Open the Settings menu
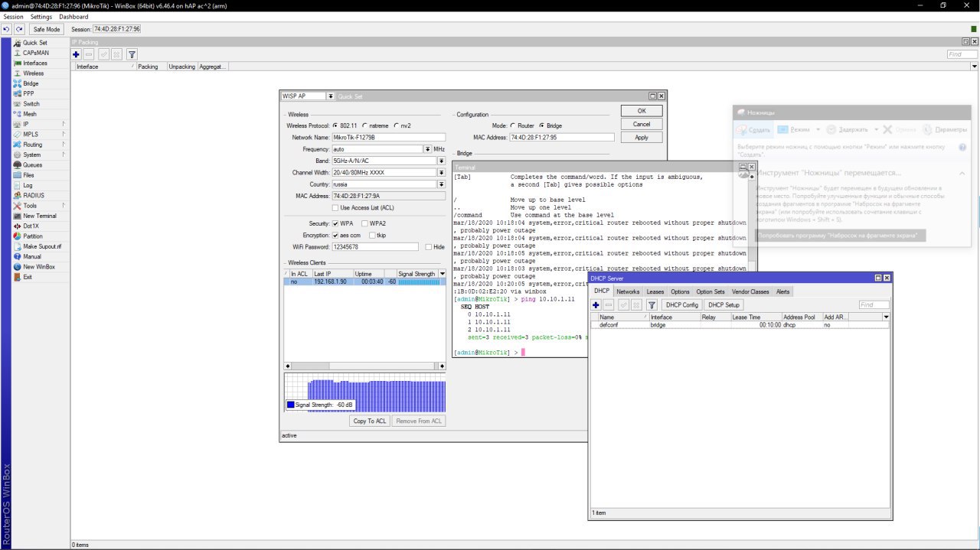980x550 pixels. click(x=41, y=17)
